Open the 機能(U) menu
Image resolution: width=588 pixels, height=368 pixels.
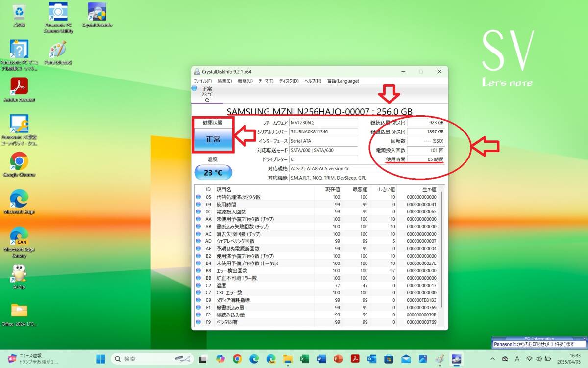pos(245,81)
